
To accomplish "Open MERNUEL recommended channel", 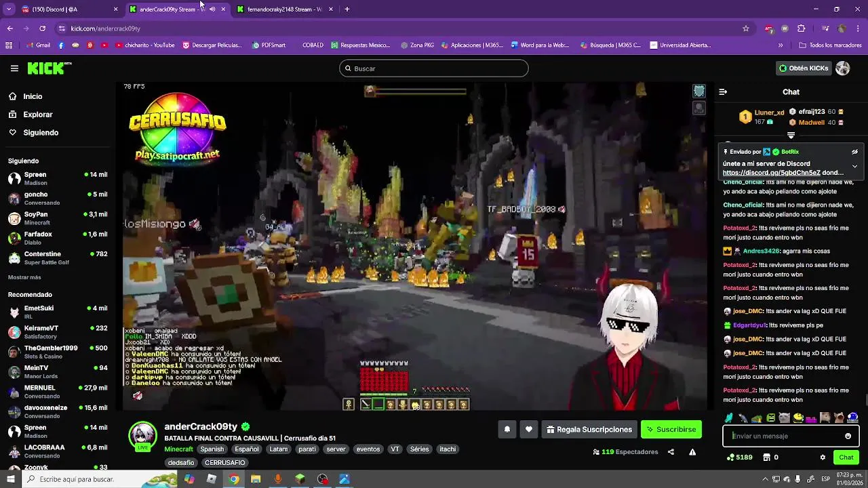I will (x=58, y=391).
